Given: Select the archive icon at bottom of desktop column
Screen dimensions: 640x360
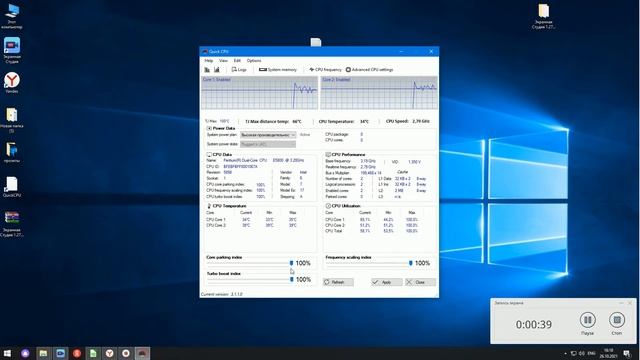Looking at the screenshot, I should [x=12, y=224].
